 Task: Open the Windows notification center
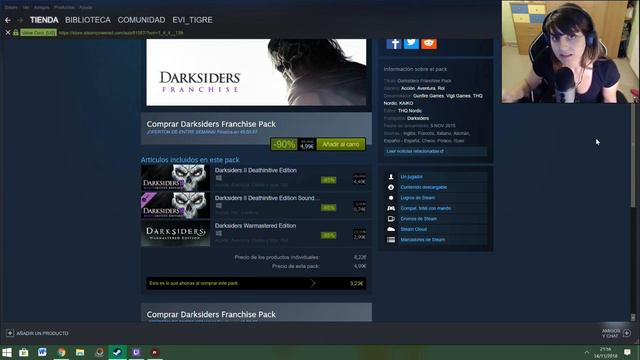click(x=627, y=352)
